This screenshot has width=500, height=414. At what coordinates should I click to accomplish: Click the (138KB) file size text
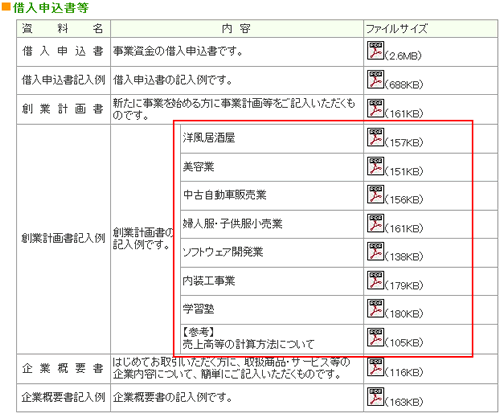click(x=404, y=257)
